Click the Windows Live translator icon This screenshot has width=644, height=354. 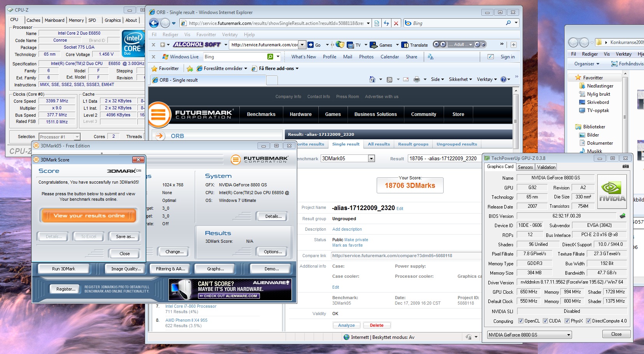[430, 57]
